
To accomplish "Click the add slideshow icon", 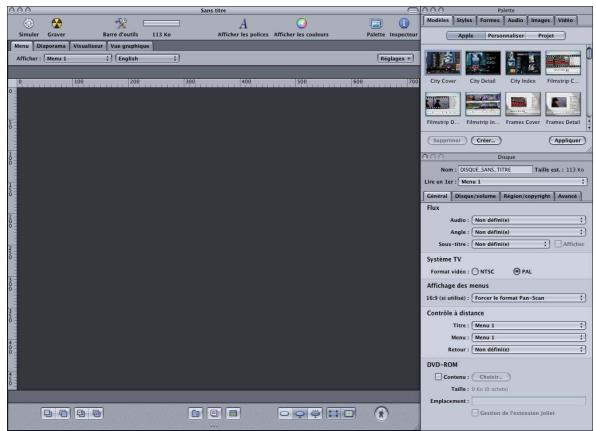I will [214, 413].
